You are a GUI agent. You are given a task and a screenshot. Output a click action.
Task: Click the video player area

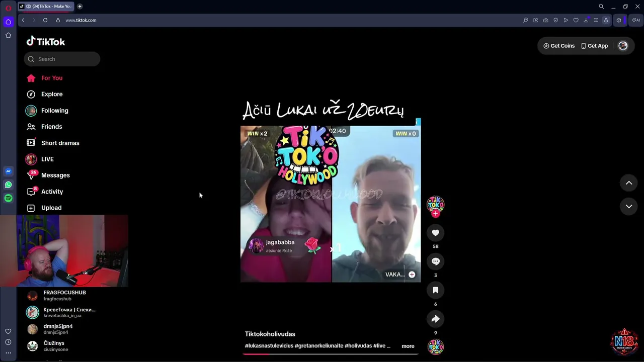[x=331, y=204]
